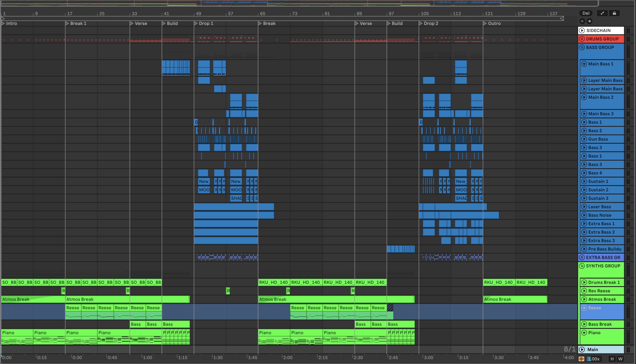Jump to previous locator arrow
This screenshot has height=364, width=636.
(x=582, y=21)
